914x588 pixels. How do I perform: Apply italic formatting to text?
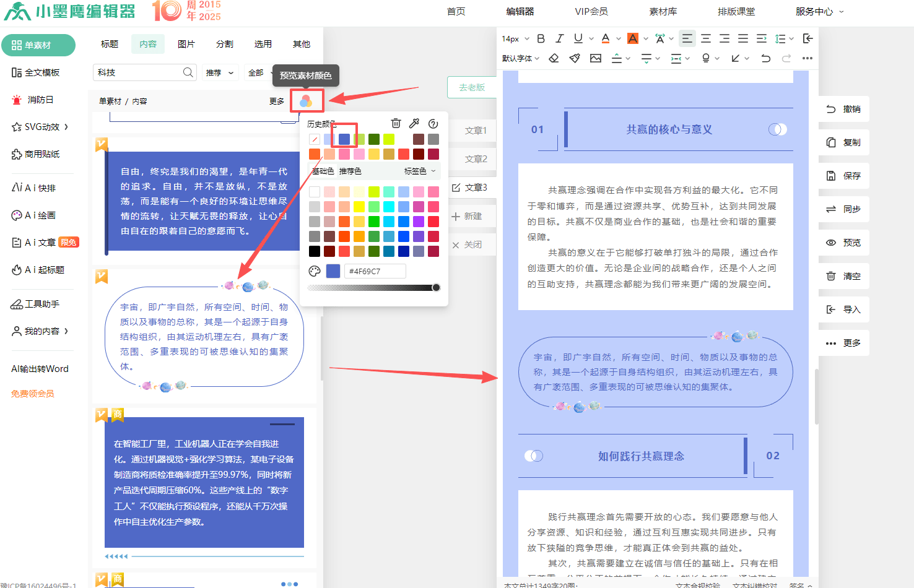point(559,38)
